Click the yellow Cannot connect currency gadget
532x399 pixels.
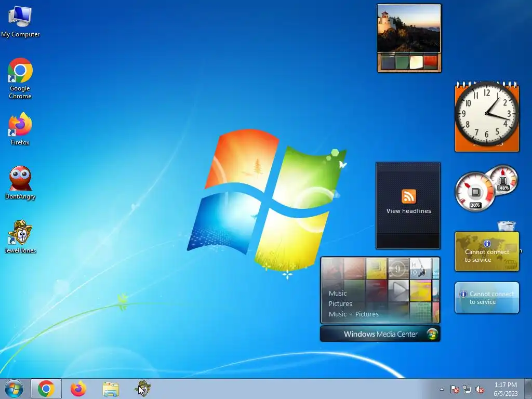click(486, 251)
